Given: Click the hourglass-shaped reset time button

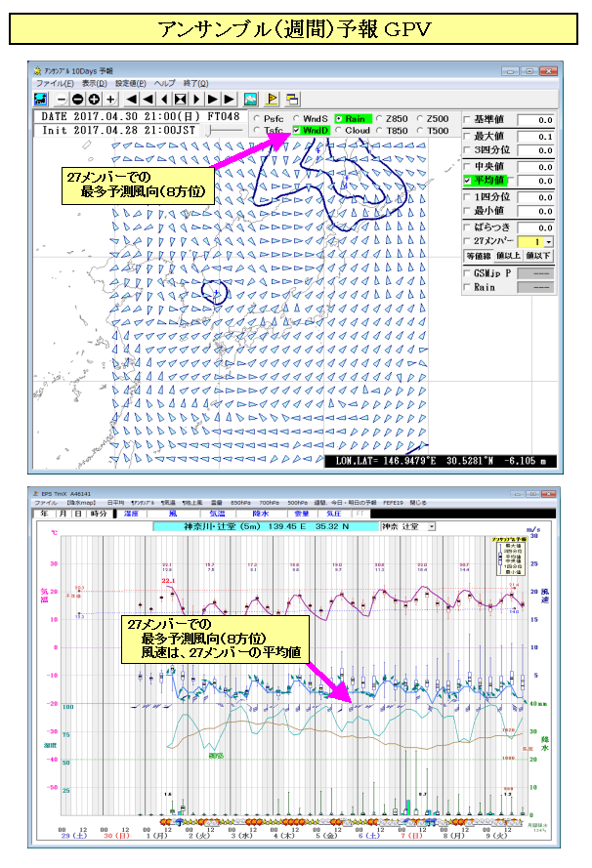Looking at the screenshot, I should click(x=180, y=99).
